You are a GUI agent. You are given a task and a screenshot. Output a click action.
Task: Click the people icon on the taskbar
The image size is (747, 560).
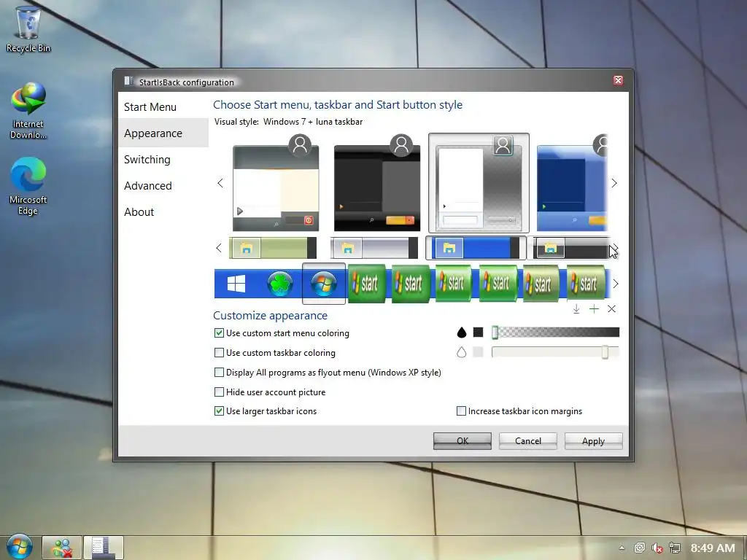tap(62, 548)
